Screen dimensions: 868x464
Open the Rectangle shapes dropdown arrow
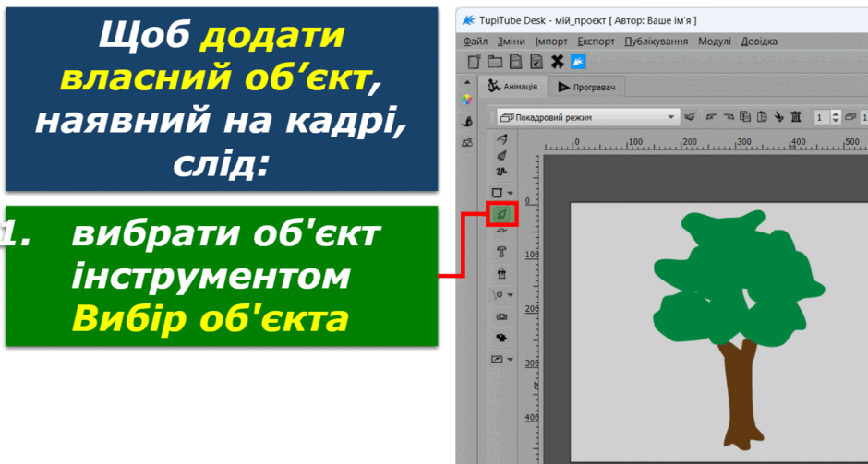510,194
